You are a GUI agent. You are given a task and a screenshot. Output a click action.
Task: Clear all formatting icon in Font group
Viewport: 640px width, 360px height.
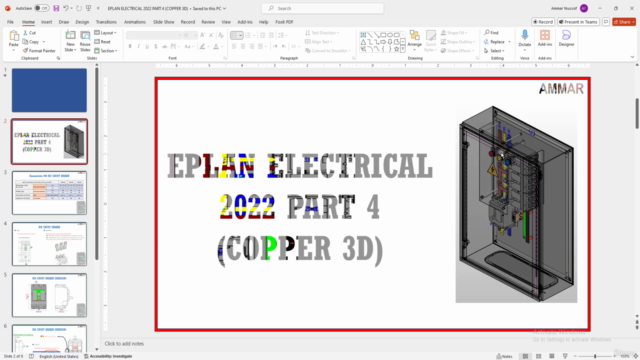pos(221,36)
